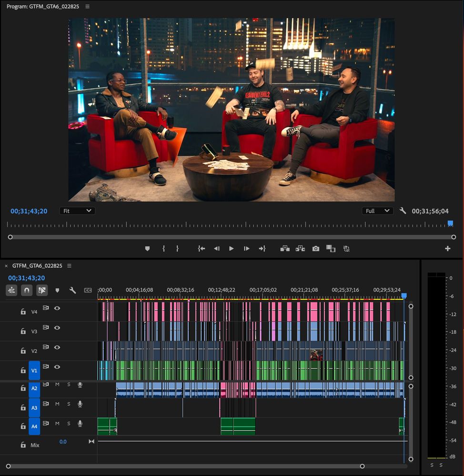Open the GTFM_GTA6_022825 timeline panel menu
Image resolution: width=464 pixels, height=476 pixels.
69,266
